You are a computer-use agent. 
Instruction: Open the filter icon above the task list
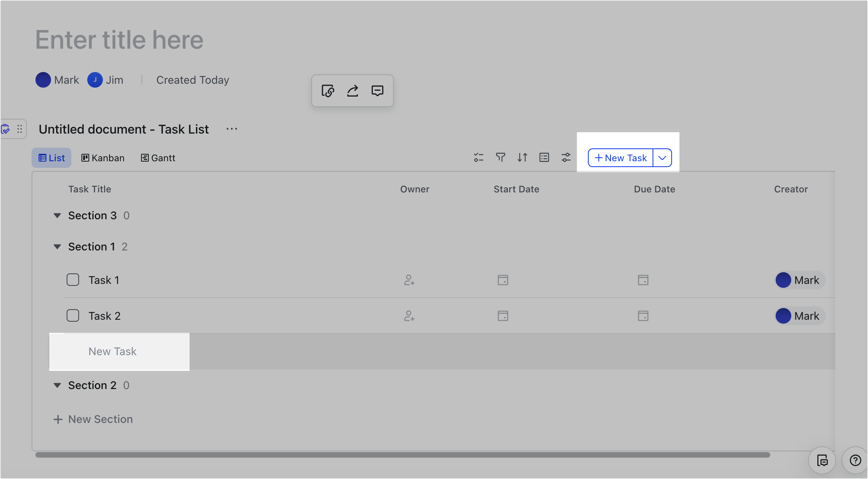click(x=501, y=157)
